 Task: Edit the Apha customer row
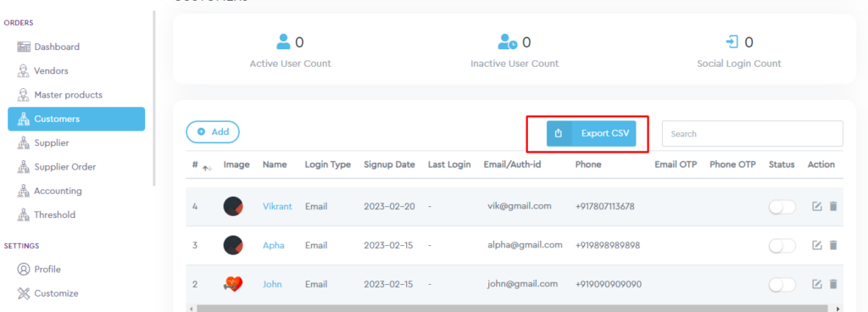[x=816, y=245]
